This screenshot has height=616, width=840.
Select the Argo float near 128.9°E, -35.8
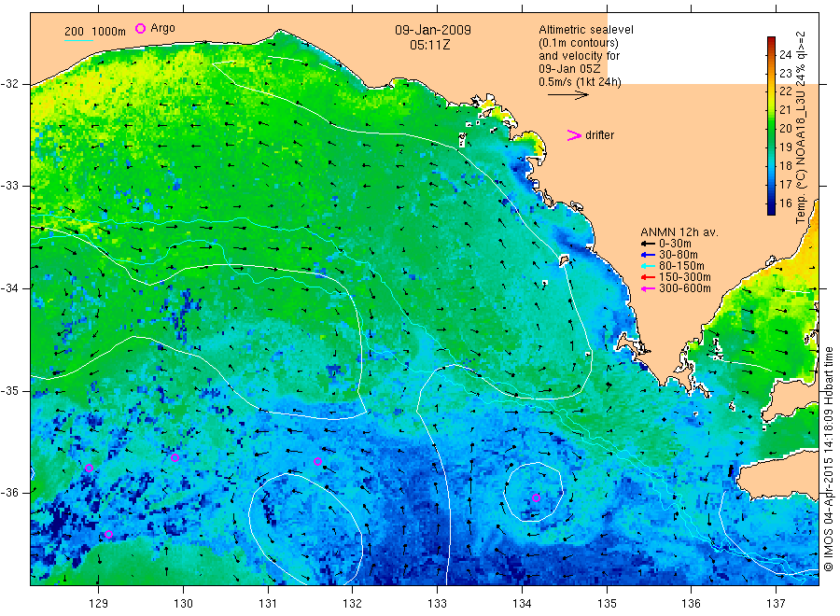click(x=89, y=468)
